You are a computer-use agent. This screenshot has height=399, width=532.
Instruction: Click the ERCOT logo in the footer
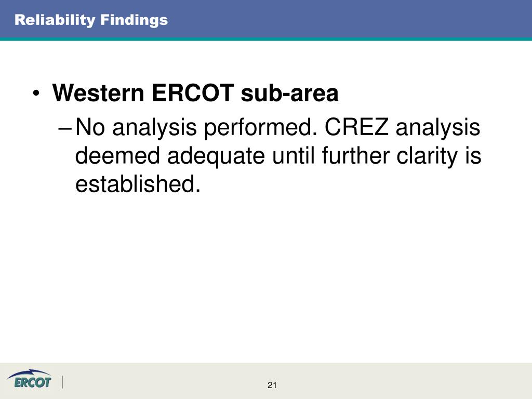(x=30, y=379)
